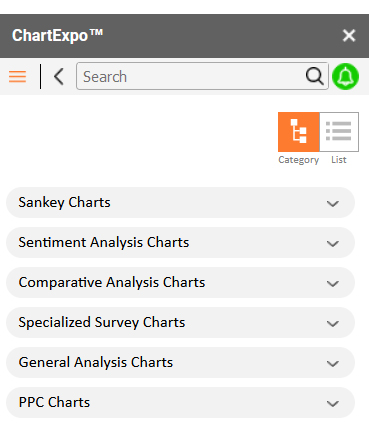This screenshot has width=369, height=436.
Task: Switch to Category view icon
Action: (x=299, y=132)
